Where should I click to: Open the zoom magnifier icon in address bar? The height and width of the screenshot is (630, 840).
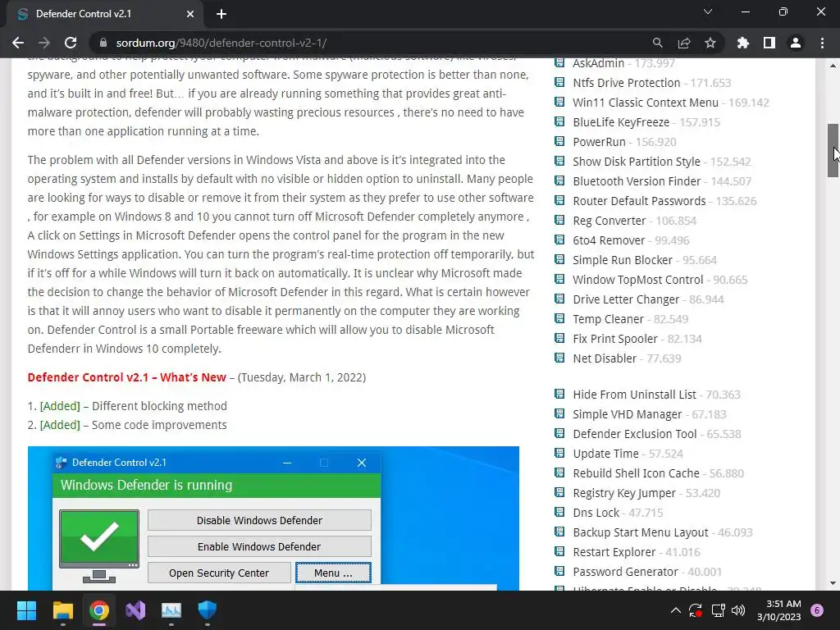pos(657,43)
